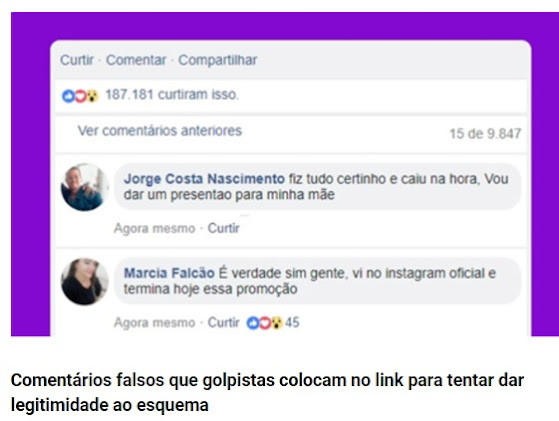Click the Compartilhar link
The width and height of the screenshot is (559, 421).
217,60
